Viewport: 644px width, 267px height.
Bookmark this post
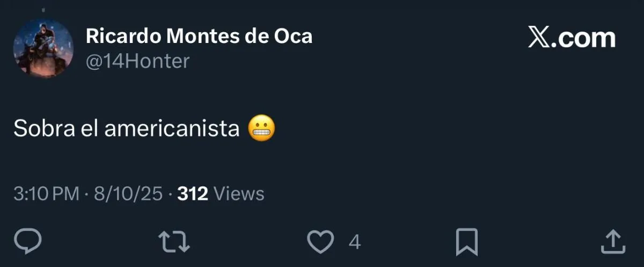[466, 242]
